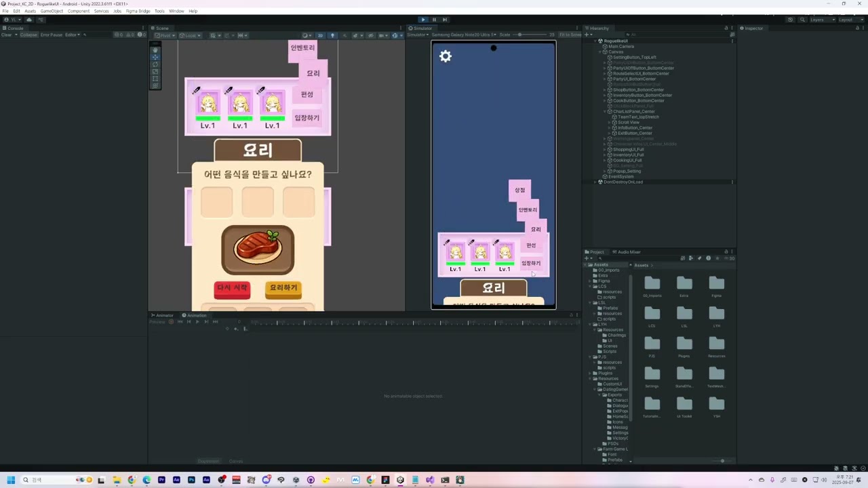Screen dimensions: 868x488
Task: Expand ShopButton_BottomCenter in Hierarchy
Action: pyautogui.click(x=606, y=90)
